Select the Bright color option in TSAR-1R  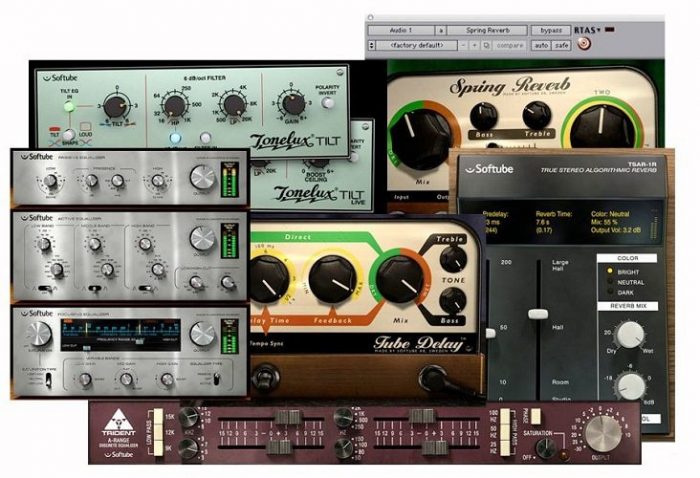(x=608, y=270)
